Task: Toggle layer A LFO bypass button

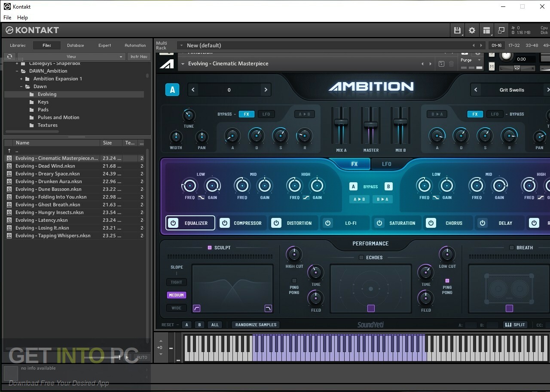Action: pos(266,114)
